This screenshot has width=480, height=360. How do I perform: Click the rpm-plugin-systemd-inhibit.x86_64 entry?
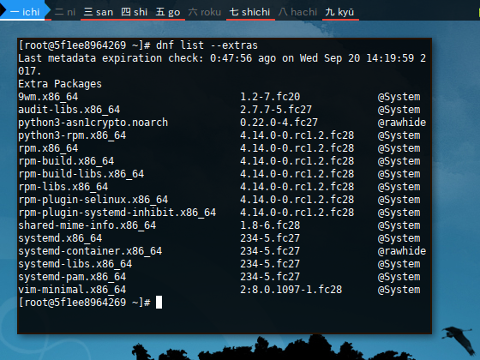pos(117,212)
